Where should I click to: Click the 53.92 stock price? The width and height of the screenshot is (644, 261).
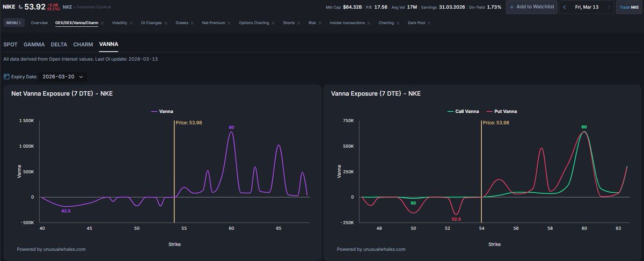click(35, 6)
